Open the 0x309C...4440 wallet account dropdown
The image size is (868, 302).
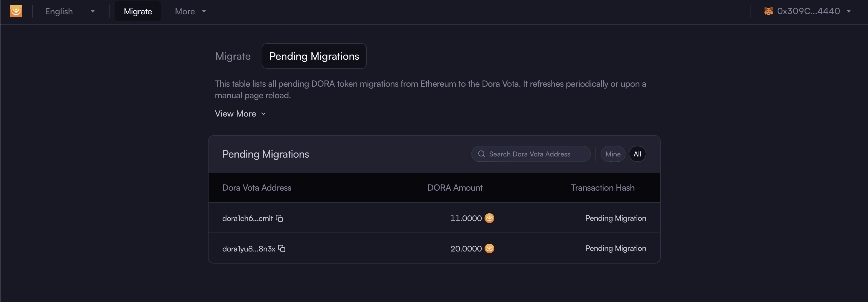(807, 11)
